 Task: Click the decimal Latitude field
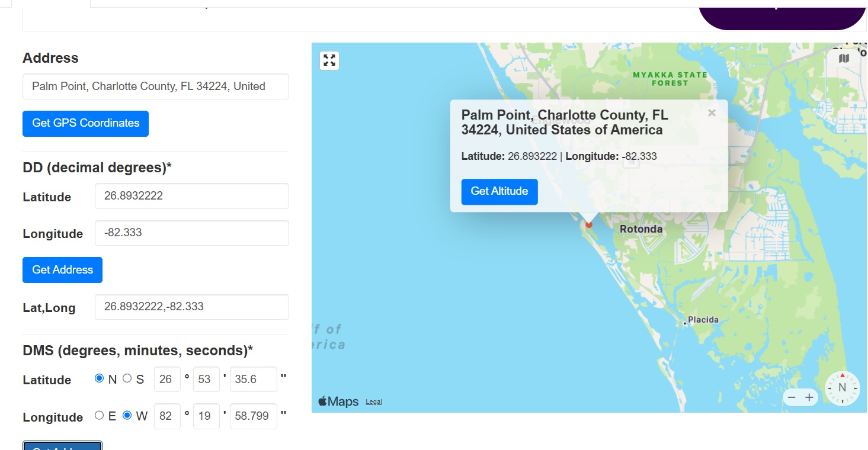pos(192,196)
